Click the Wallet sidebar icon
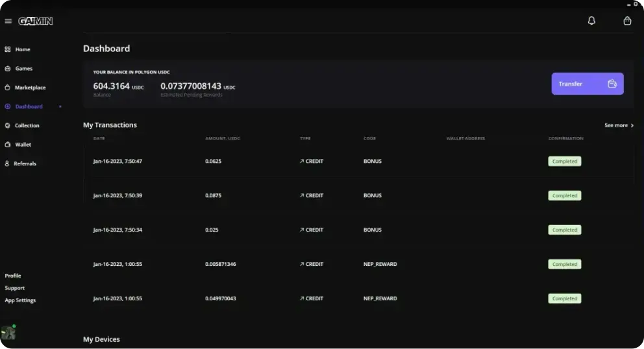 coord(8,145)
